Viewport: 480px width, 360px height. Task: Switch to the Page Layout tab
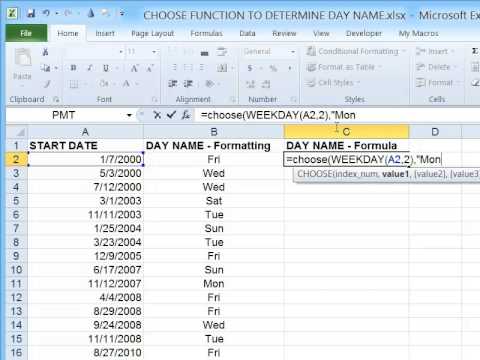tap(153, 33)
